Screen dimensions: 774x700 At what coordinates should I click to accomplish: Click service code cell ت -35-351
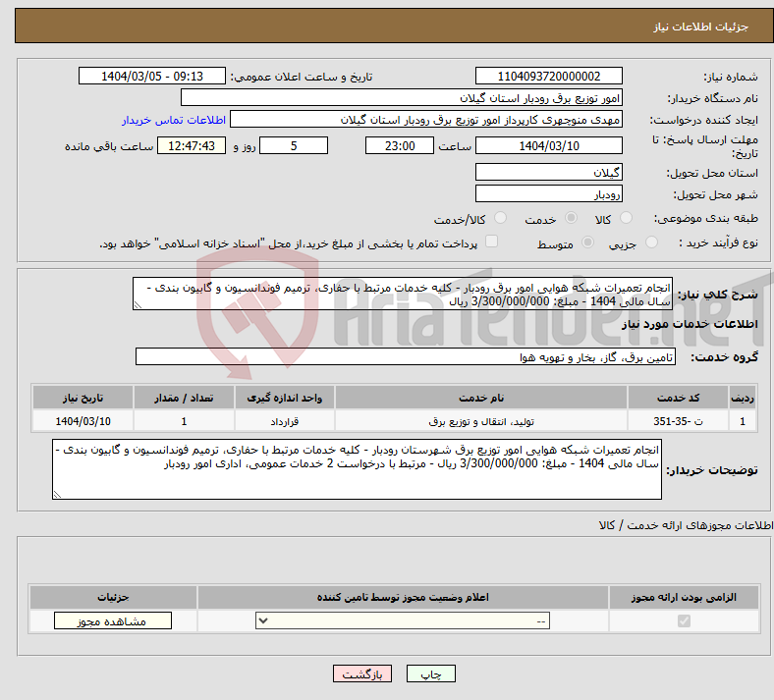coord(679,421)
